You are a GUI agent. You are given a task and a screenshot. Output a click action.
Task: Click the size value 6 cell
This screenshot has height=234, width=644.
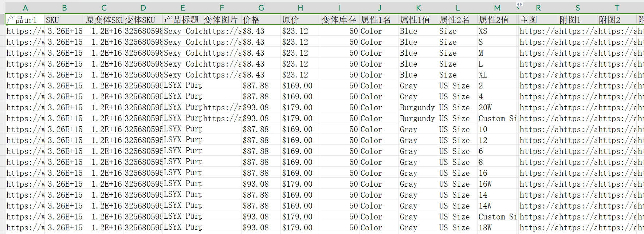(497, 151)
